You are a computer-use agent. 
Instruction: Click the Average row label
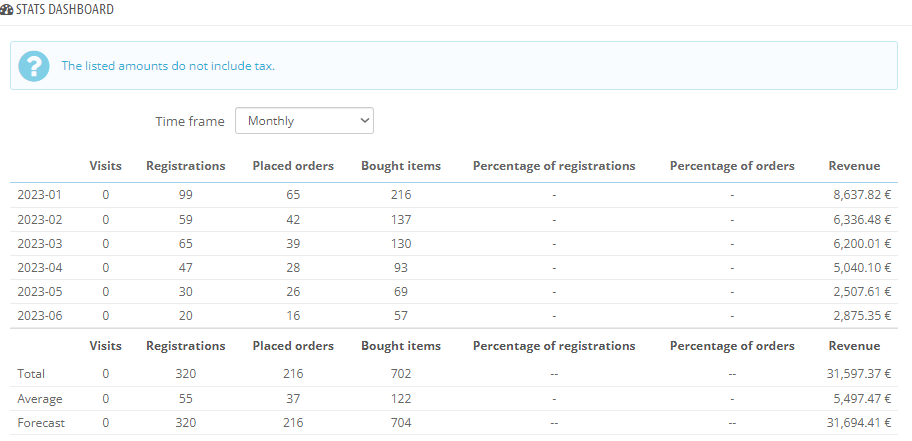coord(38,398)
